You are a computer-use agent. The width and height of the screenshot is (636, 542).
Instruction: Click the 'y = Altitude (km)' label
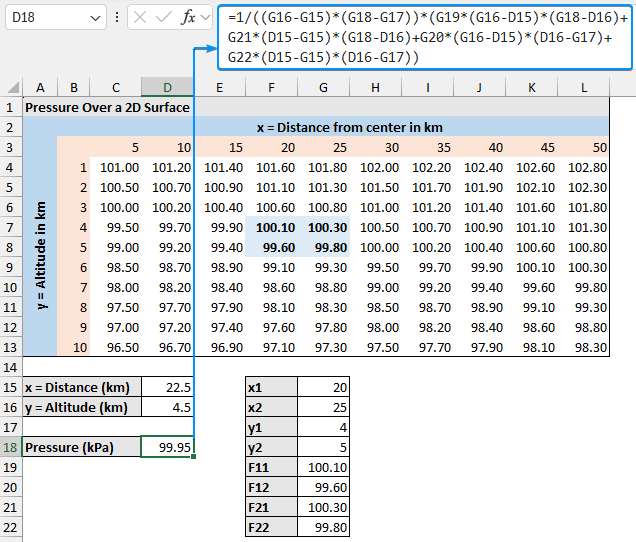click(82, 407)
